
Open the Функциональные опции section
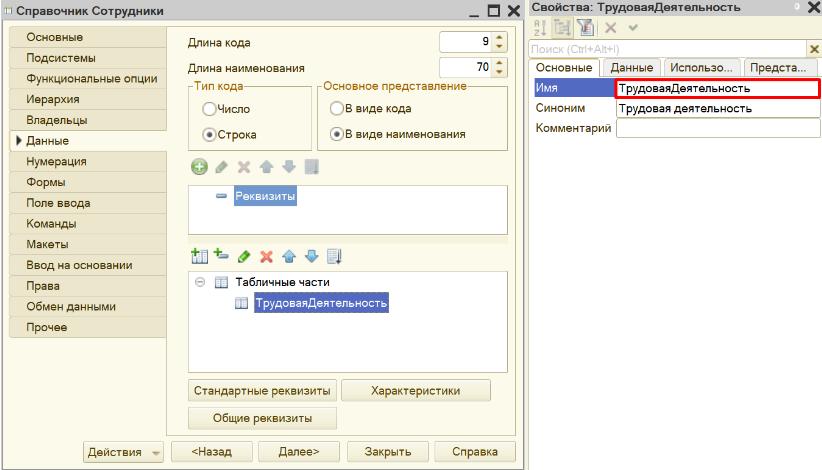click(88, 79)
